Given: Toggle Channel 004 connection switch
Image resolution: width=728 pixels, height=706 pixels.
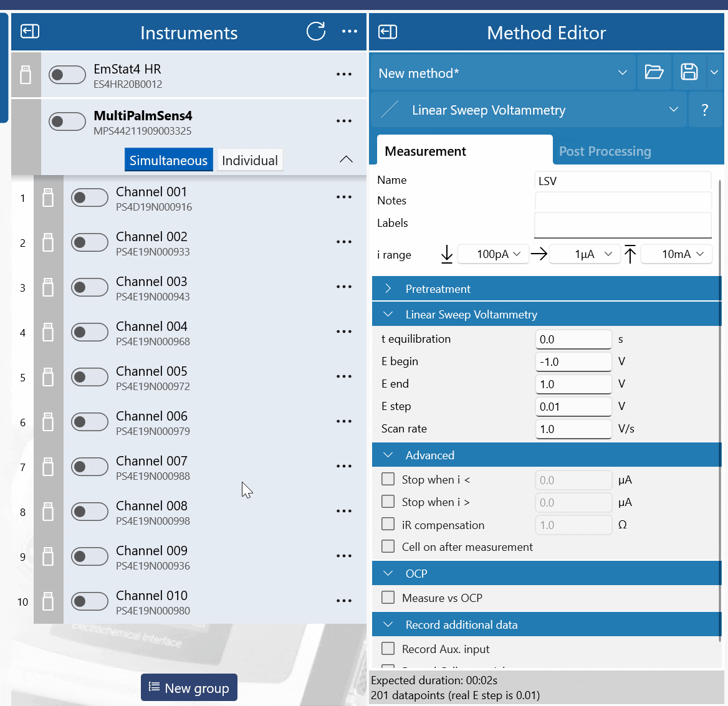Looking at the screenshot, I should (x=90, y=332).
